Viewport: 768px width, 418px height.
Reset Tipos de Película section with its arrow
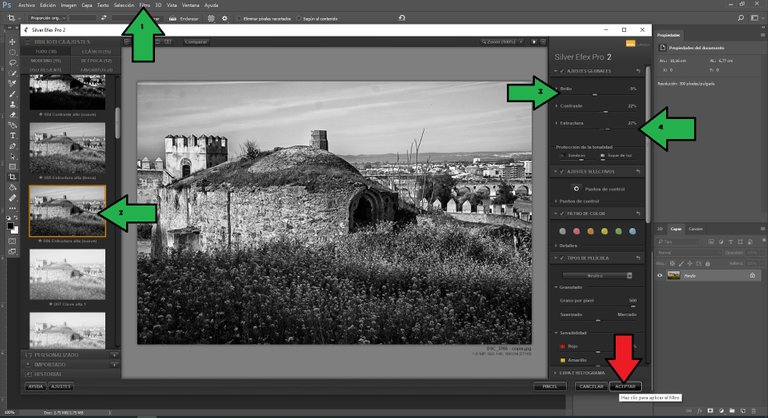coord(638,258)
